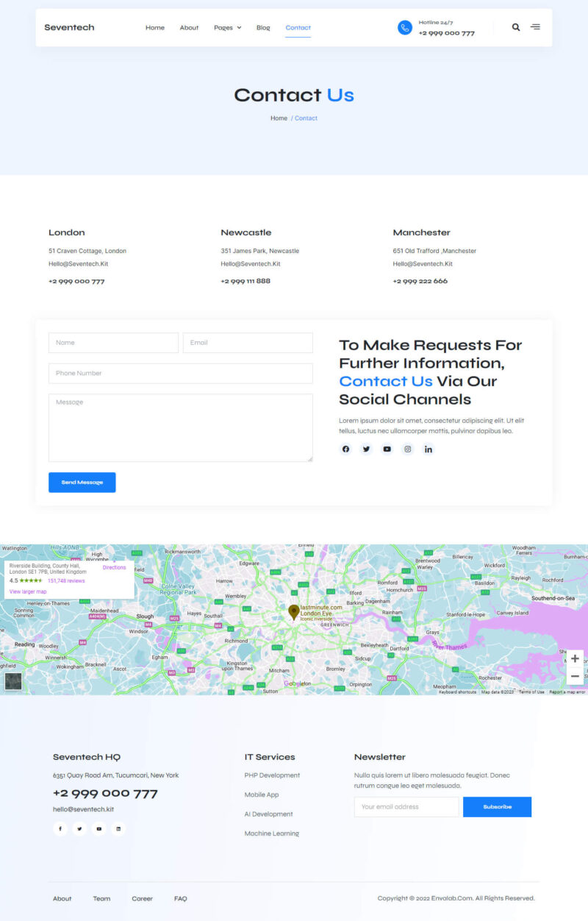Click the Subscribe newsletter button
This screenshot has height=921, width=588.
point(497,807)
